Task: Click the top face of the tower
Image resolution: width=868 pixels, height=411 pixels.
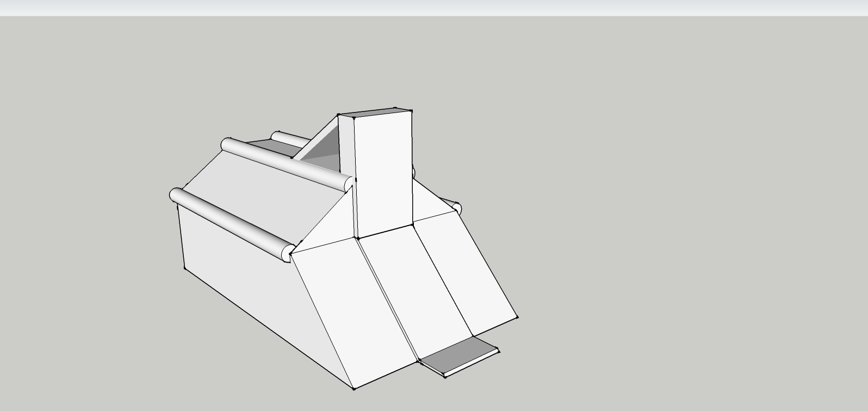Action: (x=375, y=113)
